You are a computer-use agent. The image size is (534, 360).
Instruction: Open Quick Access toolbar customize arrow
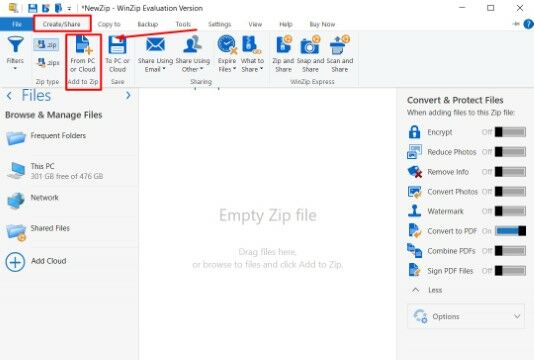click(x=69, y=9)
